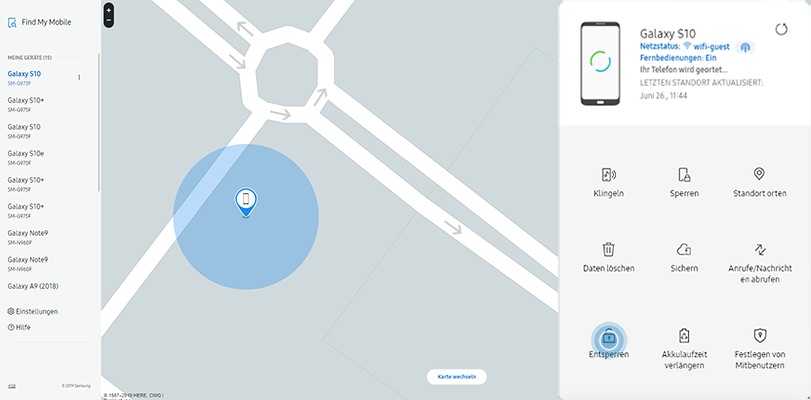Screen dimensions: 811x400
Task: Click Daten löschen trash icon
Action: pos(609,249)
